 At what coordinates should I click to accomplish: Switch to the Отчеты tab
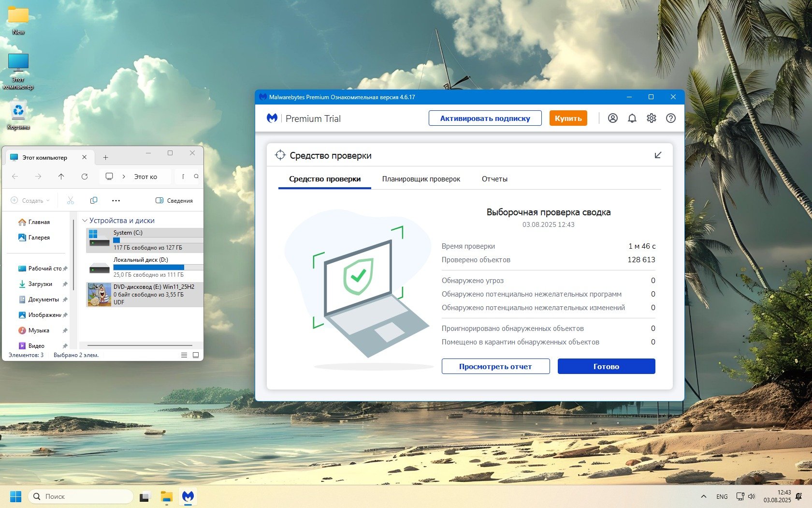494,179
